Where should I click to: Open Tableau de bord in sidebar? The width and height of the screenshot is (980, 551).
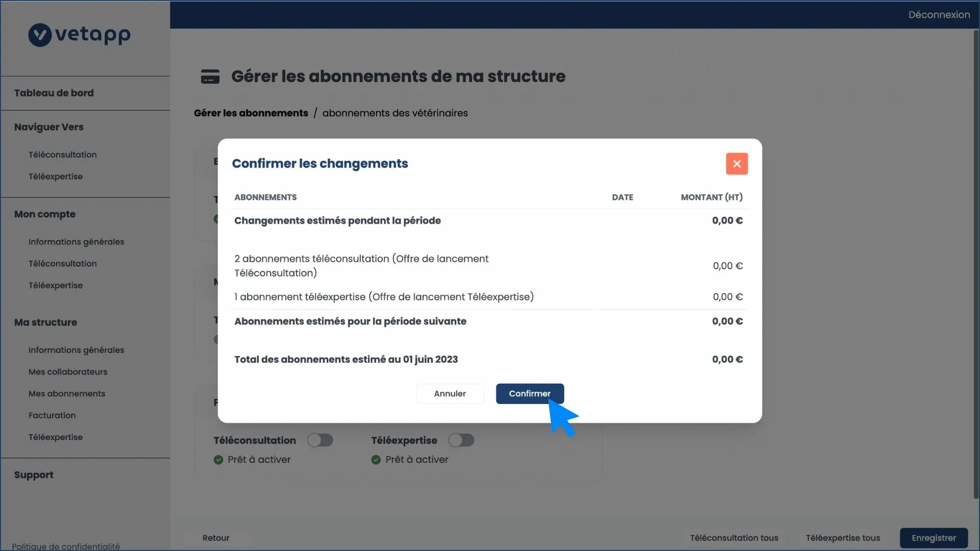coord(54,93)
